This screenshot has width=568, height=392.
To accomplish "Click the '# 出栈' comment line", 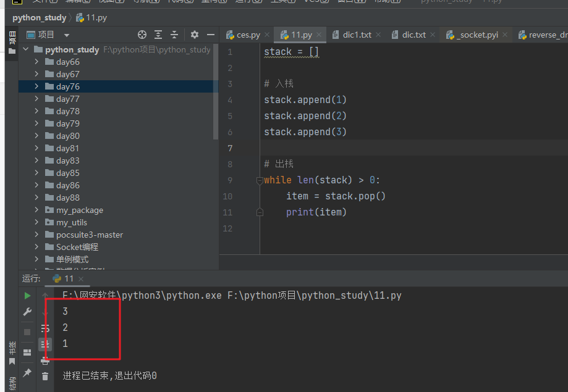I will click(x=279, y=164).
